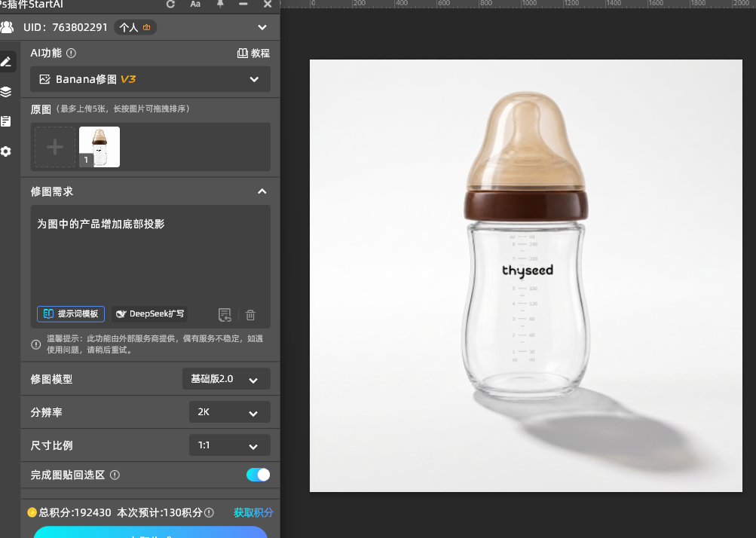This screenshot has height=538, width=756.
Task: Open the Banana修图 V3 function dropdown
Action: 150,79
